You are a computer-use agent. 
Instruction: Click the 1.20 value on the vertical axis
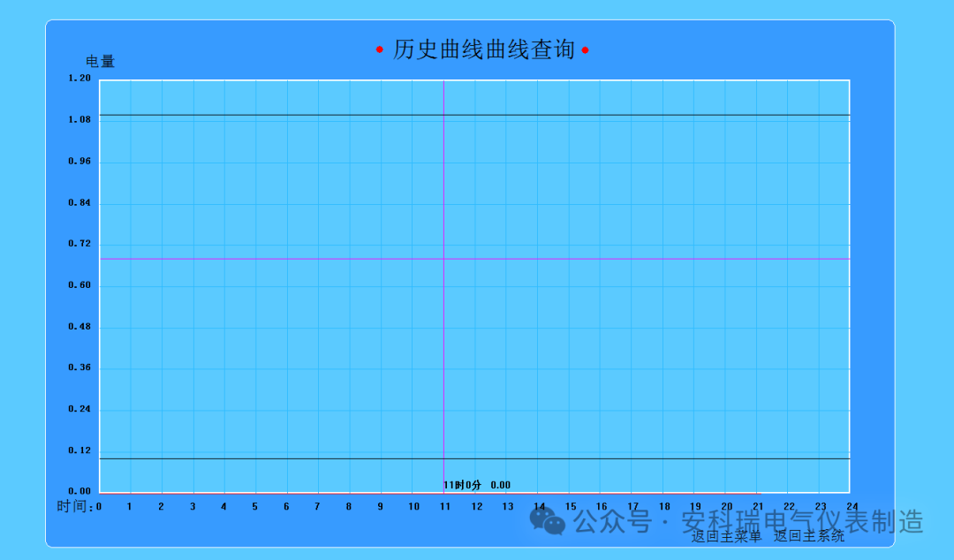coord(79,79)
